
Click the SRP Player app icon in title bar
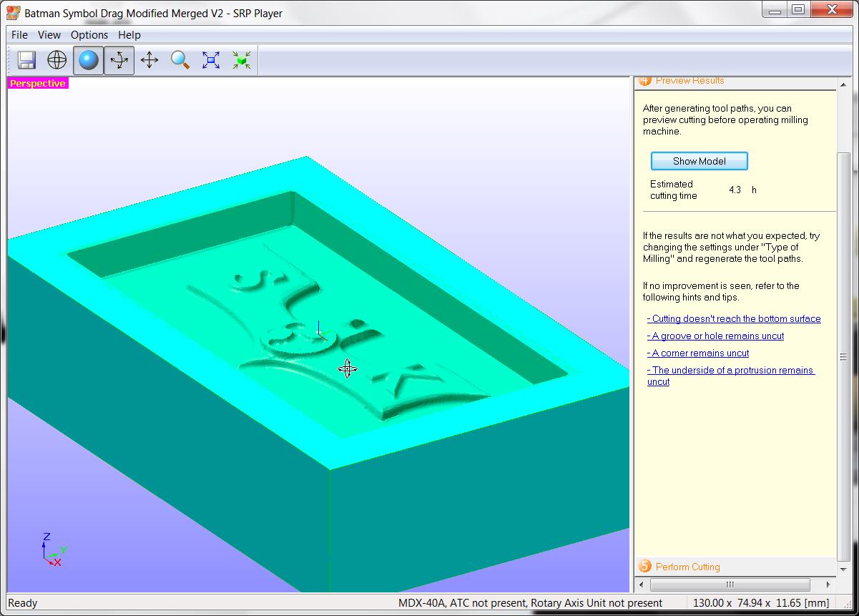[x=14, y=13]
